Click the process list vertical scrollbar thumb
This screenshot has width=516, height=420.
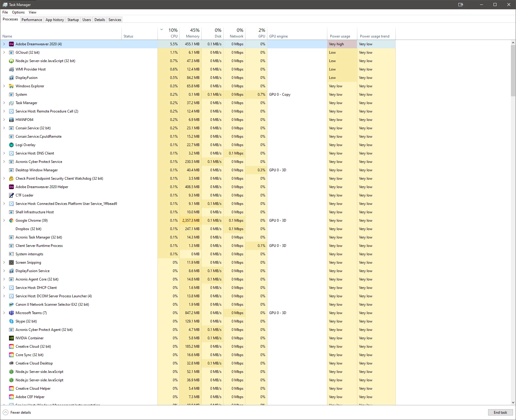(x=513, y=71)
